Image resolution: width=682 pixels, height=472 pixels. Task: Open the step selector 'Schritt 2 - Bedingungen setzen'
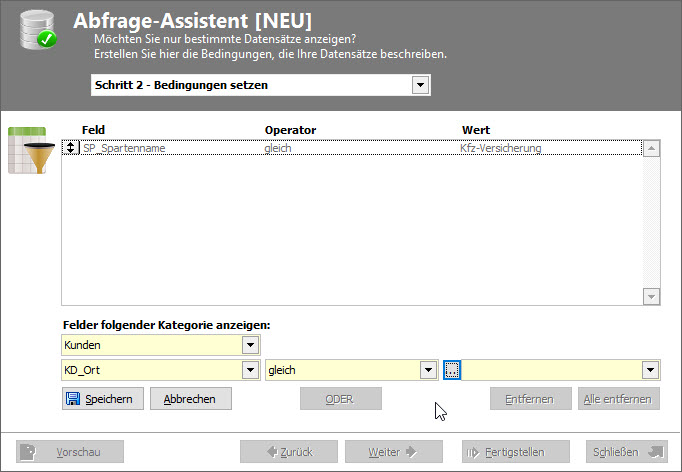click(421, 85)
